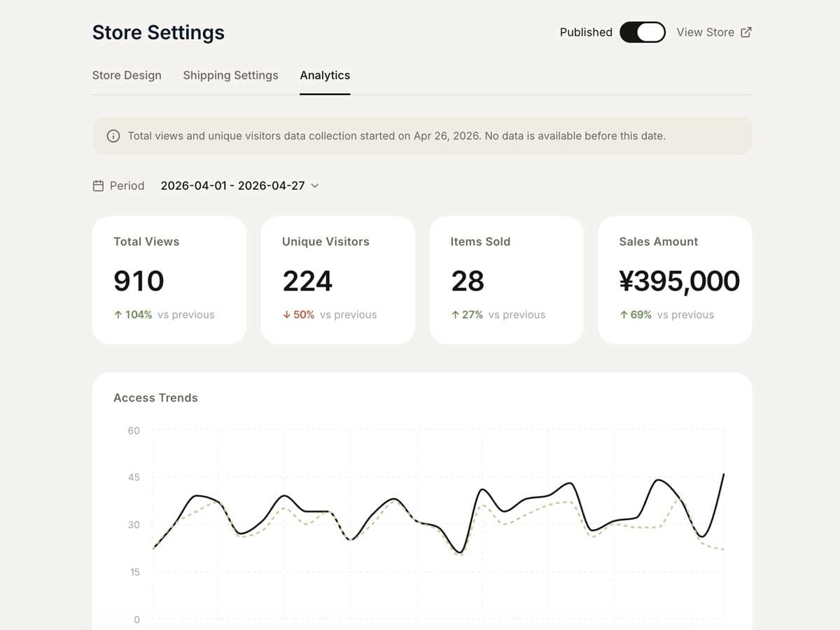The image size is (840, 630).
Task: Click the Total Views card label
Action: point(146,241)
